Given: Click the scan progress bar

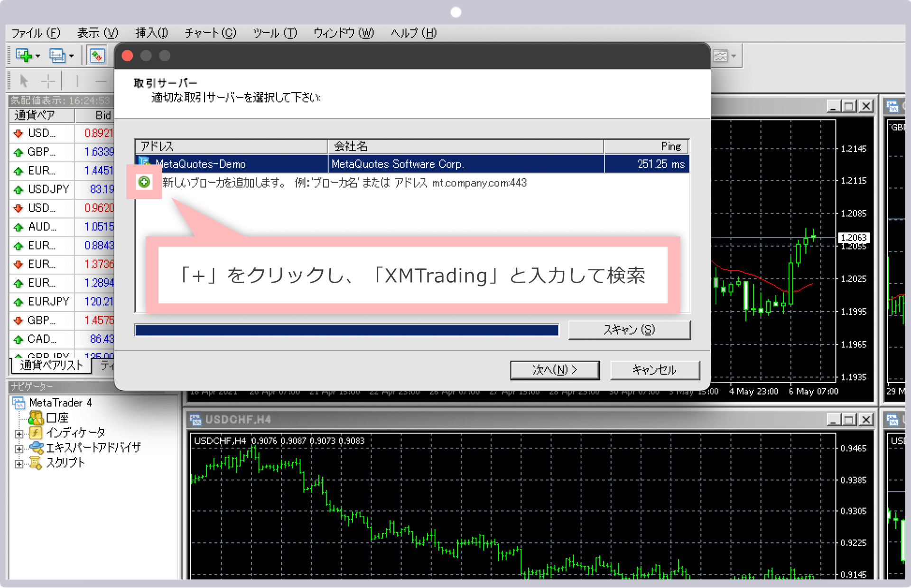Looking at the screenshot, I should click(x=346, y=330).
